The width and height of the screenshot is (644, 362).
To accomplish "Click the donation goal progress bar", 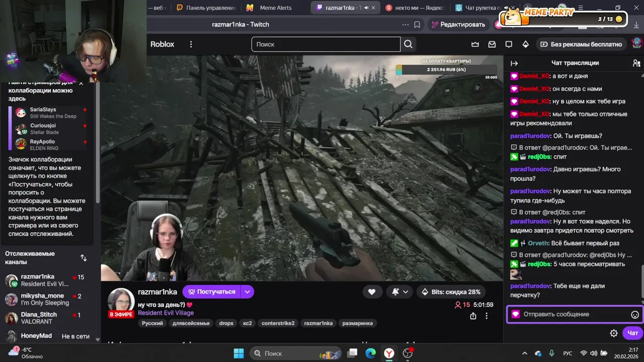I will 446,70.
